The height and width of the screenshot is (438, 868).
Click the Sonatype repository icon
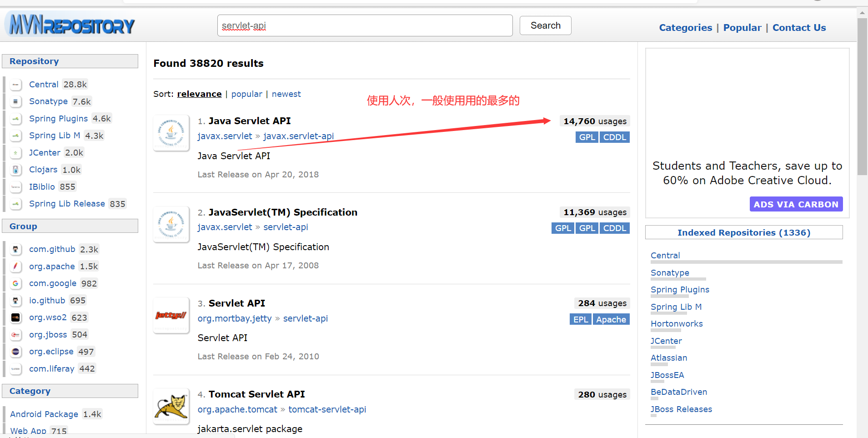(x=16, y=101)
